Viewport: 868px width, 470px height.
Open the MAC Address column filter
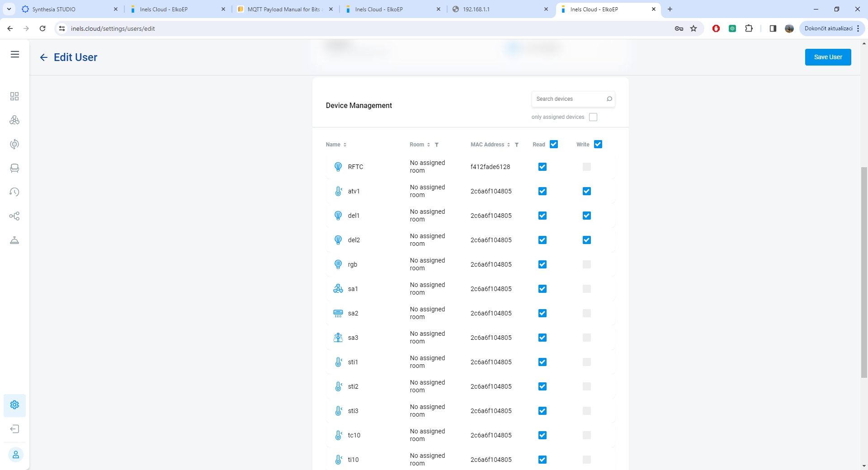coord(517,145)
